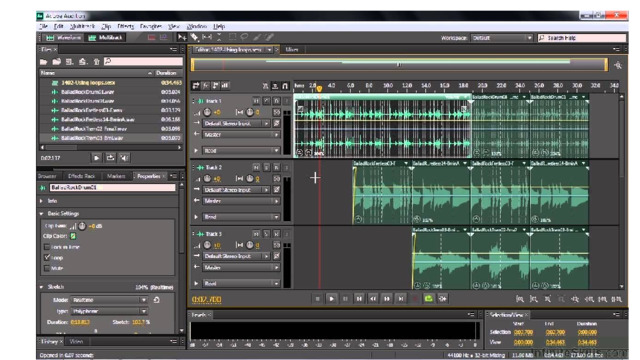Image resolution: width=640 pixels, height=360 pixels.
Task: Toggle the Mute checkbox in Properties
Action: pos(47,268)
